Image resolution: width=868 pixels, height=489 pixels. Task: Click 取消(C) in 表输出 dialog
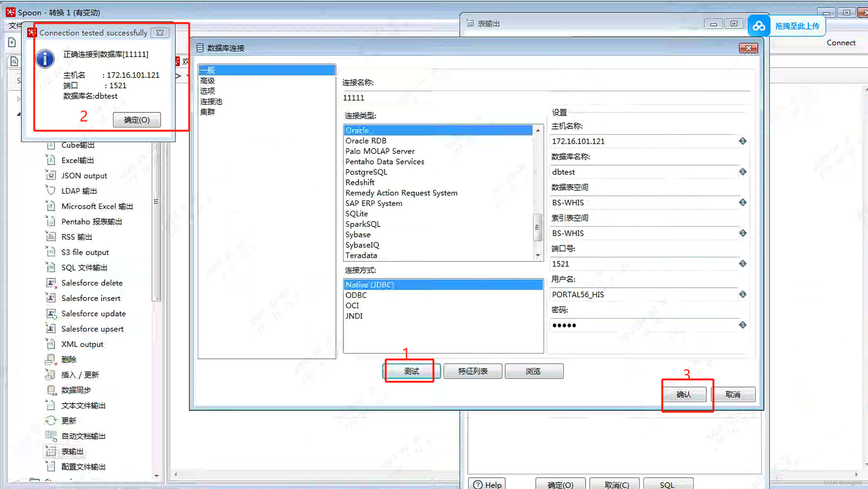(615, 484)
